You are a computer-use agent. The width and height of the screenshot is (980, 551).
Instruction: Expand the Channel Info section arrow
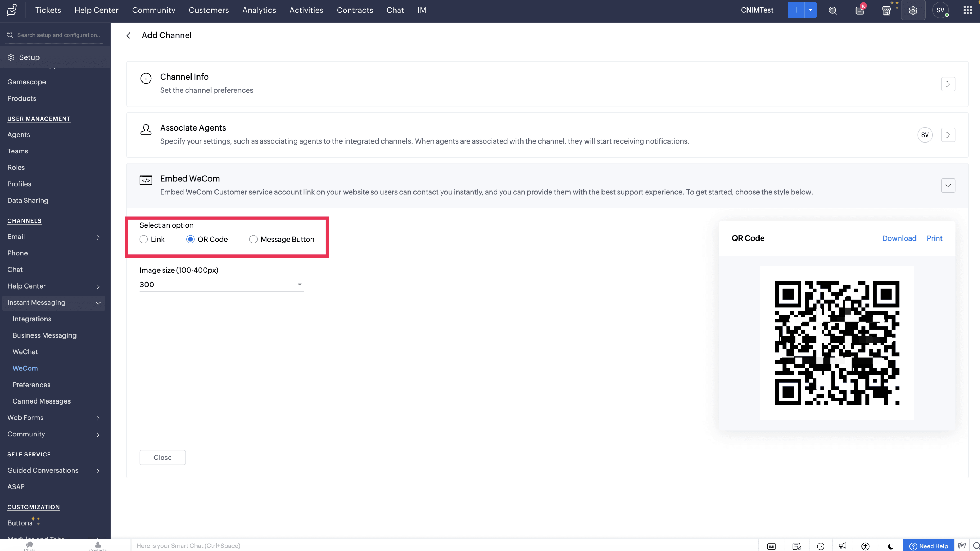click(948, 84)
